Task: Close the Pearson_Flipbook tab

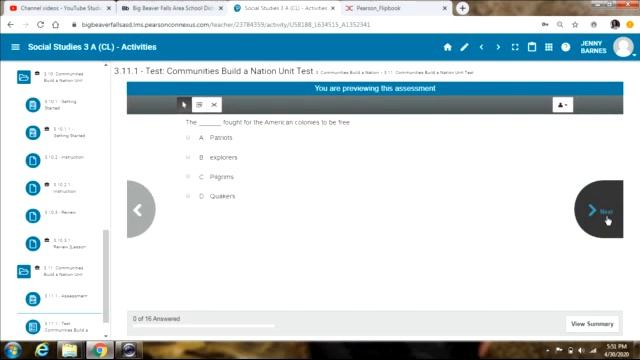Action: (444, 8)
